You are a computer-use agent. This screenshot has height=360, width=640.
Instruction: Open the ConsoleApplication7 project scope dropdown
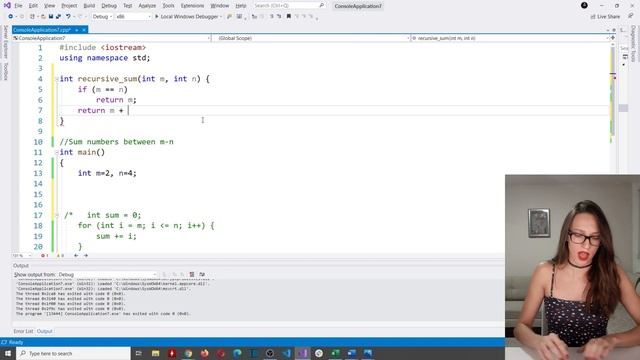point(111,38)
